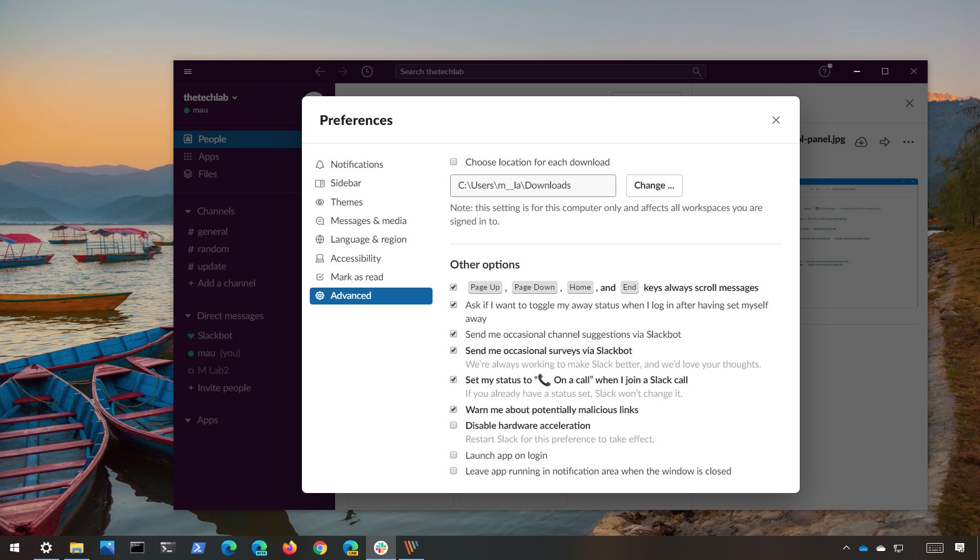980x560 pixels.
Task: Toggle On a call status checkbox
Action: [x=453, y=379]
